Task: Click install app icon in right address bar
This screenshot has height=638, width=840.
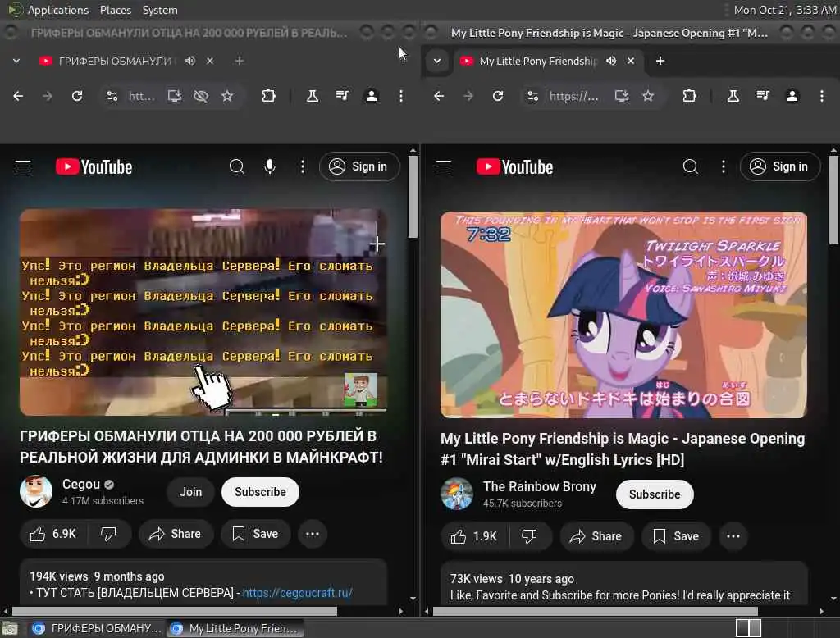Action: tap(622, 96)
